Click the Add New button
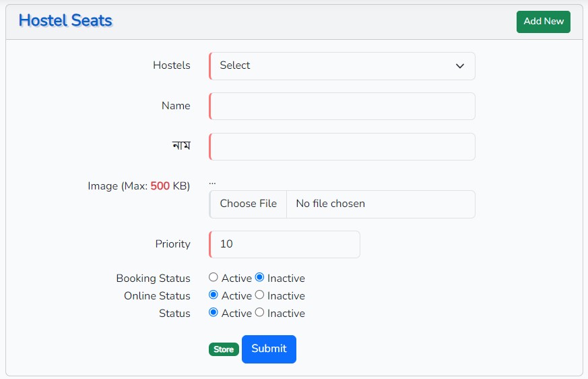 [x=543, y=22]
